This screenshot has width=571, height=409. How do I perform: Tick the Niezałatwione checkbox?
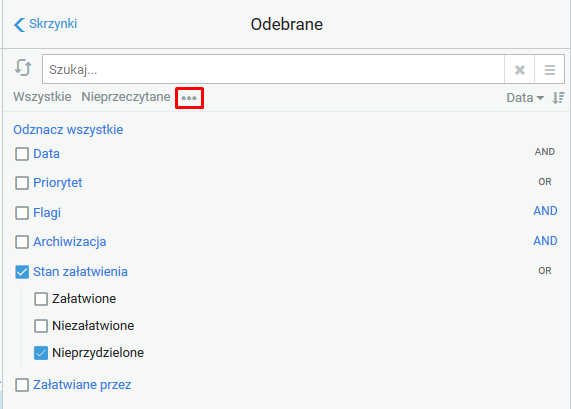pyautogui.click(x=41, y=326)
